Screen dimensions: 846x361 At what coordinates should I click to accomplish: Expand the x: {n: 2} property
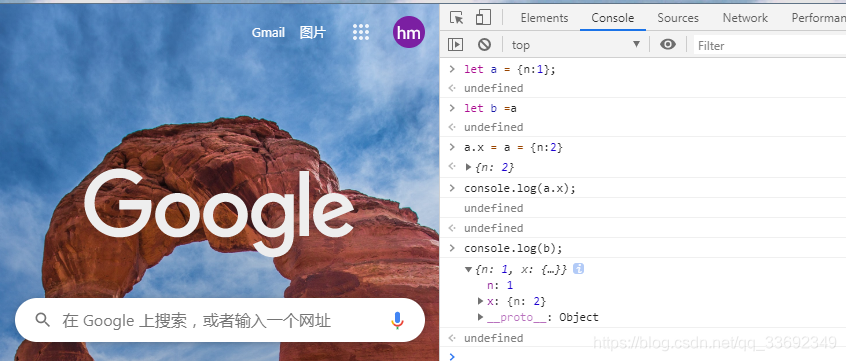coord(480,301)
